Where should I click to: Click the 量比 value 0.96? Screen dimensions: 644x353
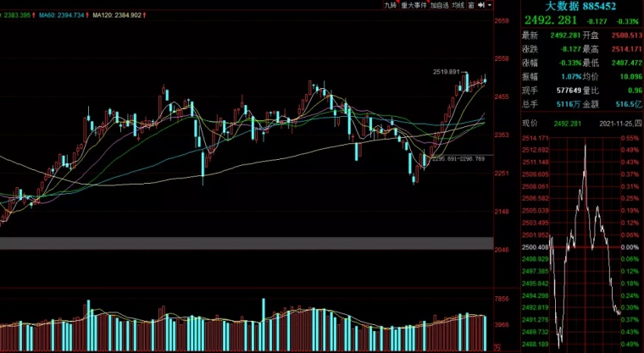click(635, 91)
